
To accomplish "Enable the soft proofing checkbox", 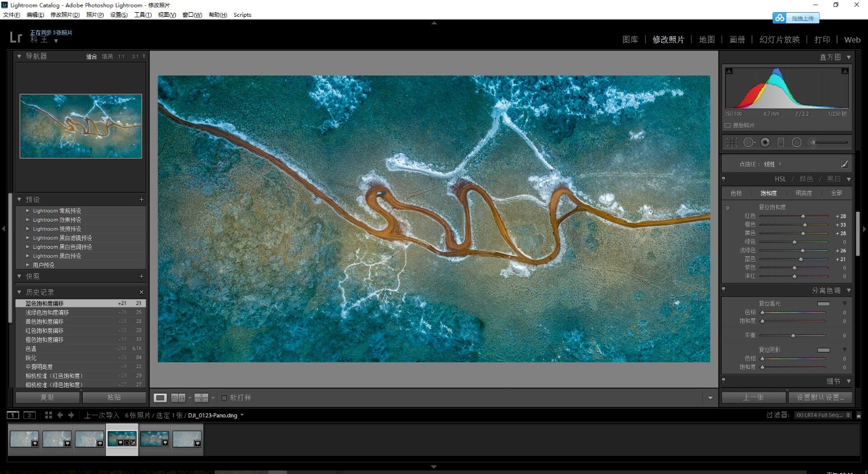I will [x=225, y=398].
